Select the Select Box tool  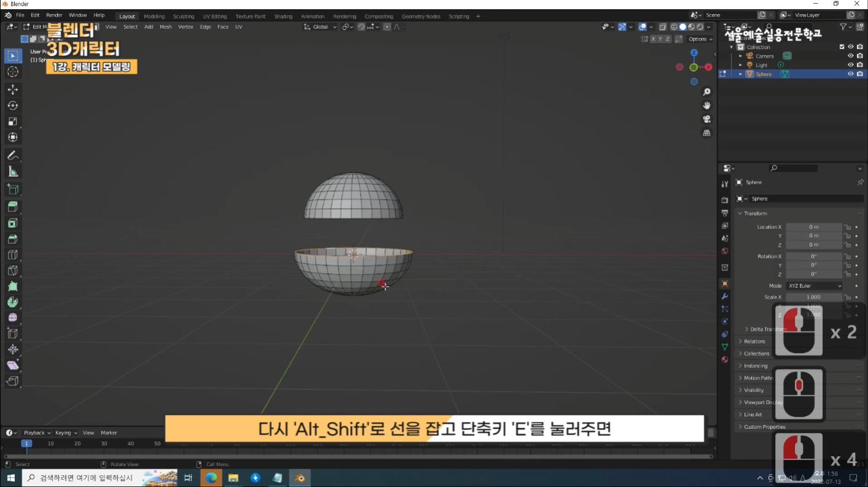[13, 56]
